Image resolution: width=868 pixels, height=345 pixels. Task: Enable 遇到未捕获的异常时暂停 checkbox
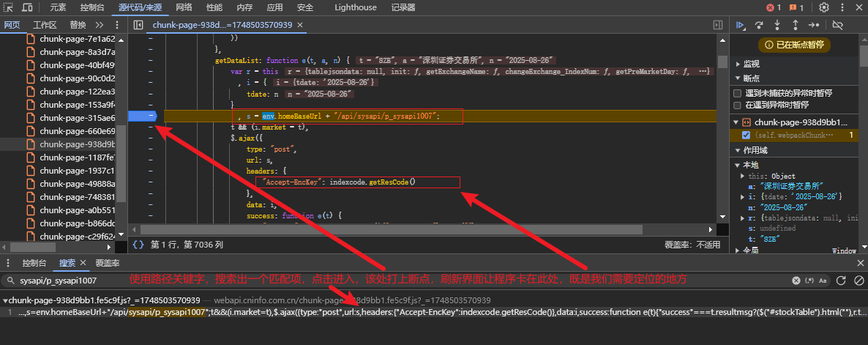737,93
